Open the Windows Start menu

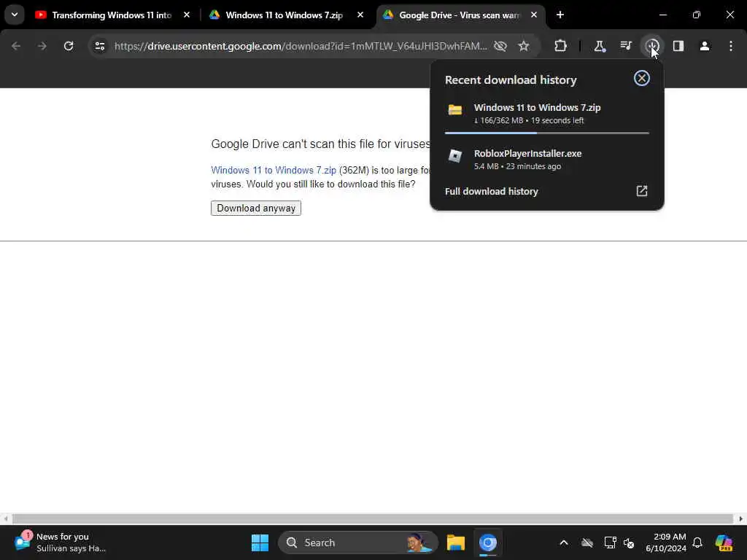[x=260, y=542]
